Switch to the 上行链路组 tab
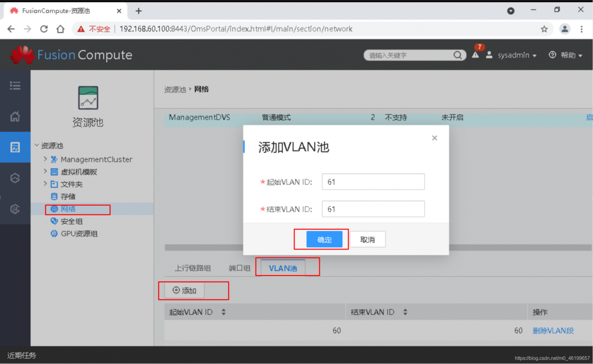The width and height of the screenshot is (593, 364). pyautogui.click(x=193, y=268)
